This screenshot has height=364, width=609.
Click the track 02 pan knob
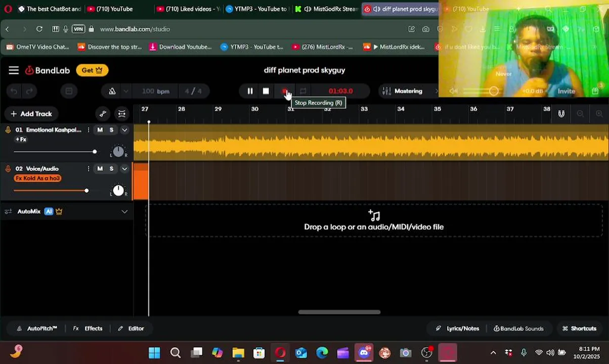[x=118, y=190]
